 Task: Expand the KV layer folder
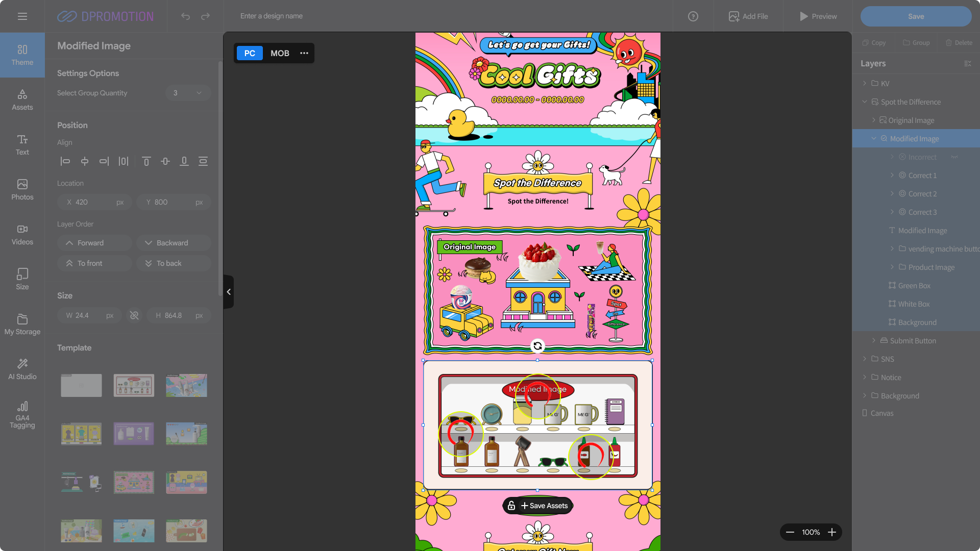click(865, 83)
